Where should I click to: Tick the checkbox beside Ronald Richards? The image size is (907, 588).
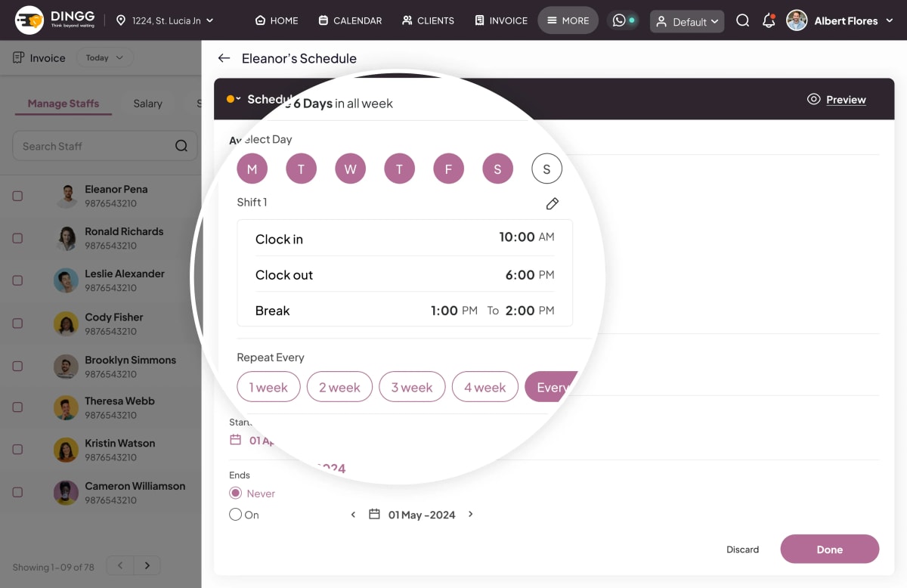point(17,238)
